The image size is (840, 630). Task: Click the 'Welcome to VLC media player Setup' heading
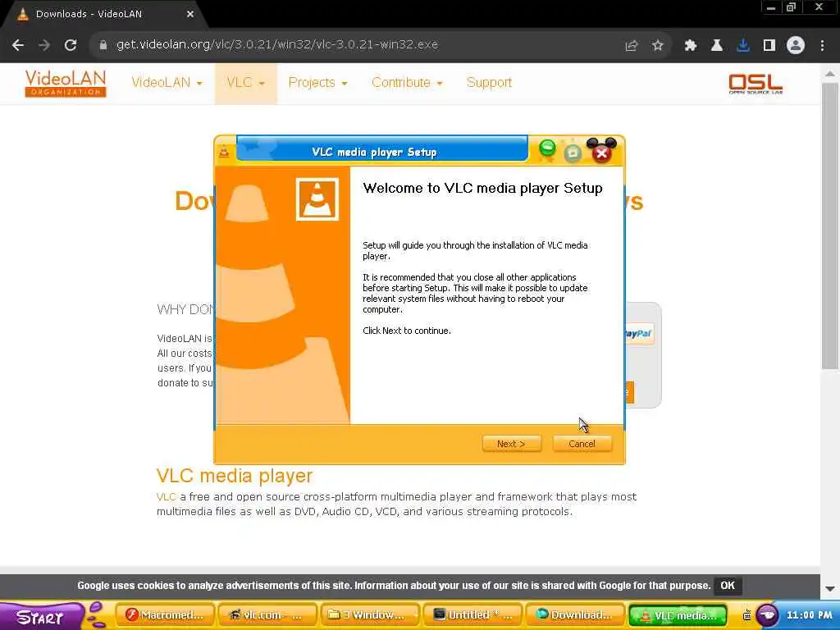click(x=482, y=188)
